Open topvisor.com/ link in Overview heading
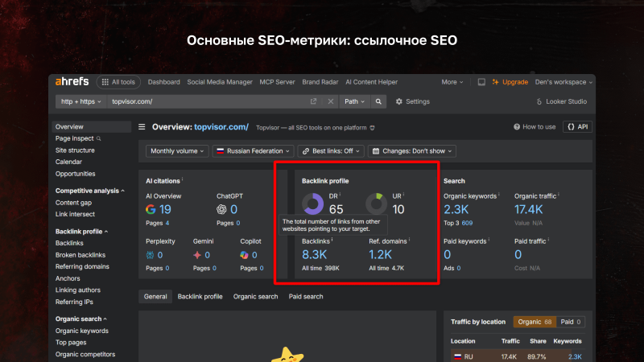 (x=221, y=127)
